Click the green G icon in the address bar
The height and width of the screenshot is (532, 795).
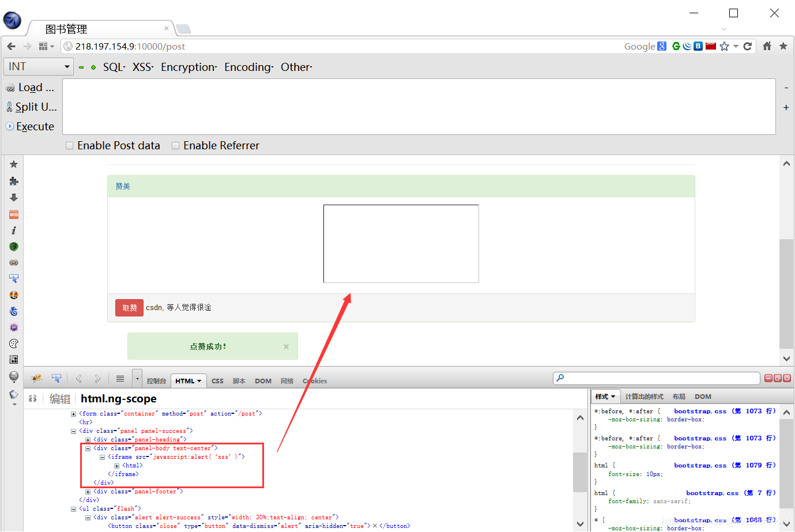click(x=676, y=46)
